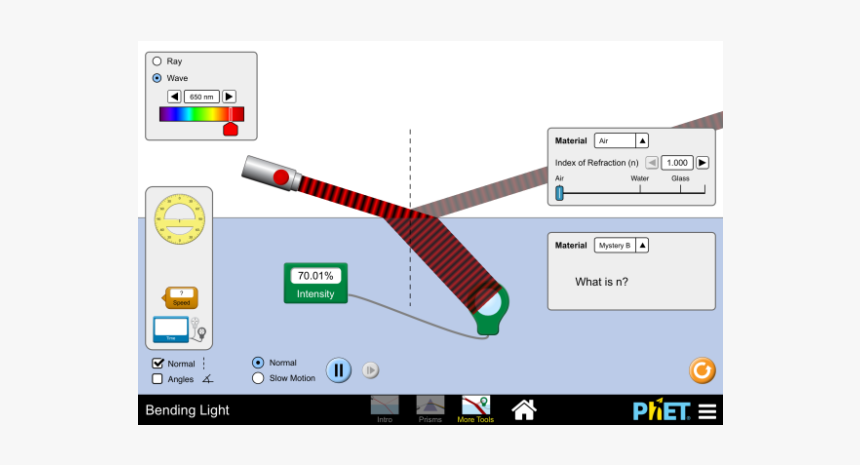860x465 pixels.
Task: Switch to the Intro screen tab
Action: coord(385,407)
